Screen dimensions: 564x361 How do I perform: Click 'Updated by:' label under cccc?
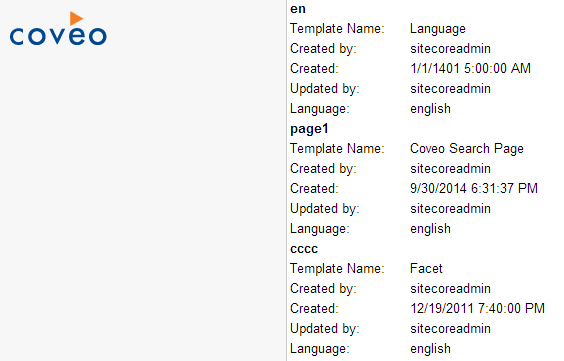click(x=325, y=329)
